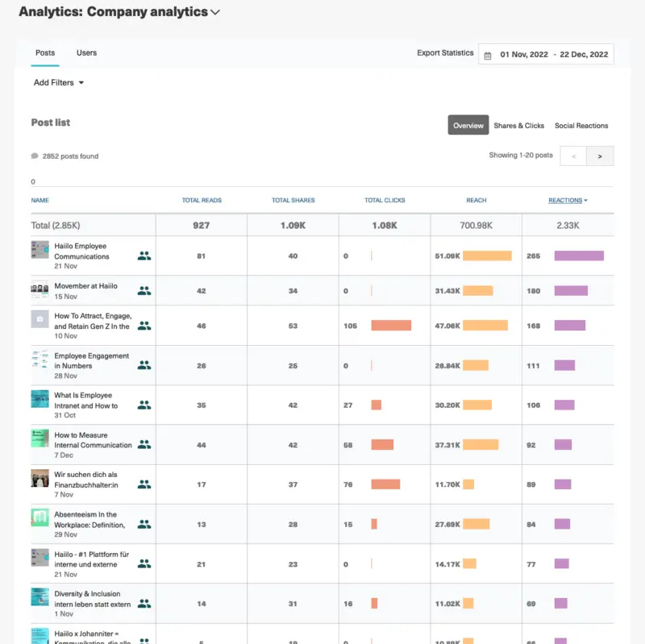
Task: Switch to the Users tab
Action: (x=86, y=53)
